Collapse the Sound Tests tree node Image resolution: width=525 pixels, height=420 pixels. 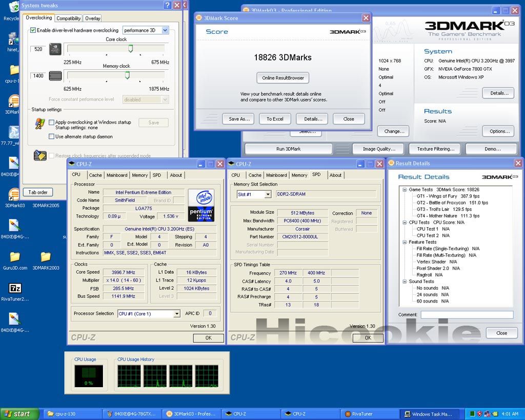(405, 282)
